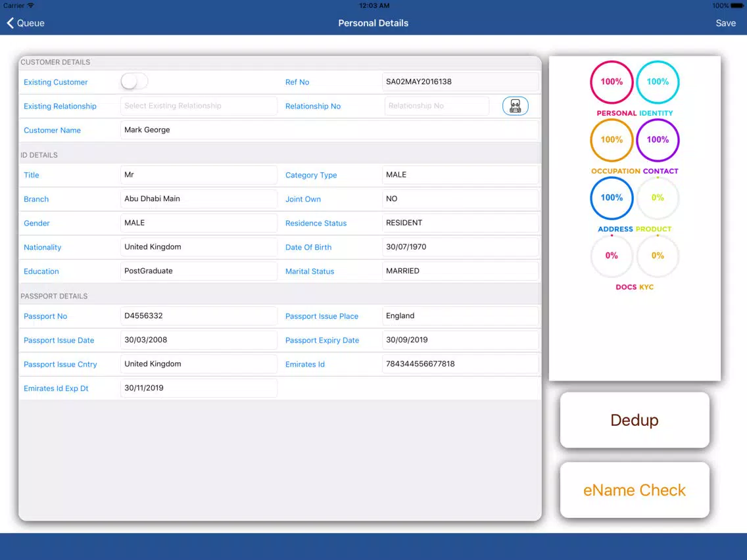Open the Personal 100% progress circle
The width and height of the screenshot is (747, 560).
point(612,82)
